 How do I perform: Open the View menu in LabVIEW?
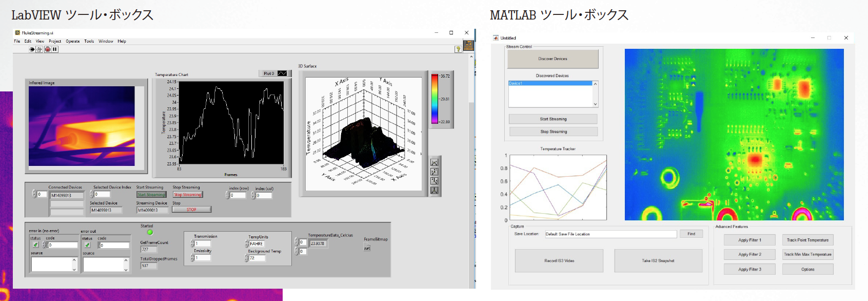40,41
